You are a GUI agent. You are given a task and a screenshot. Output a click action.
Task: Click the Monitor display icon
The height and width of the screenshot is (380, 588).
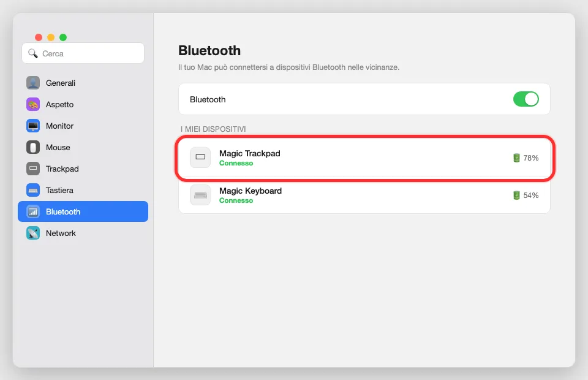(x=33, y=126)
